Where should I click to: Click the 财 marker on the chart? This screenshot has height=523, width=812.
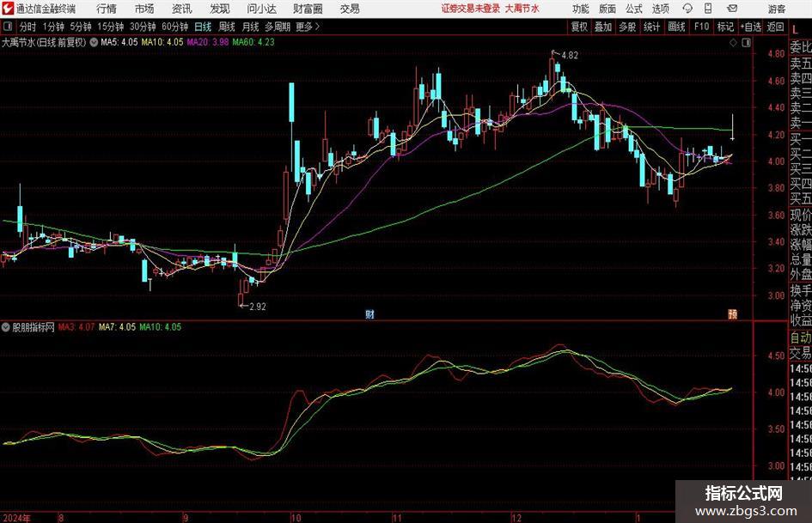tap(369, 313)
